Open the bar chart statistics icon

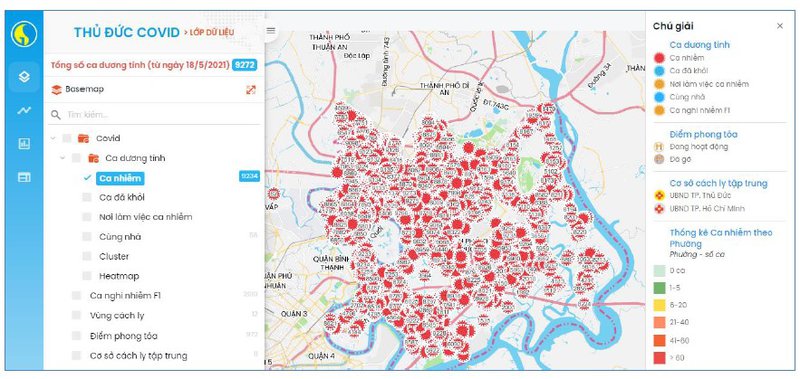click(24, 144)
